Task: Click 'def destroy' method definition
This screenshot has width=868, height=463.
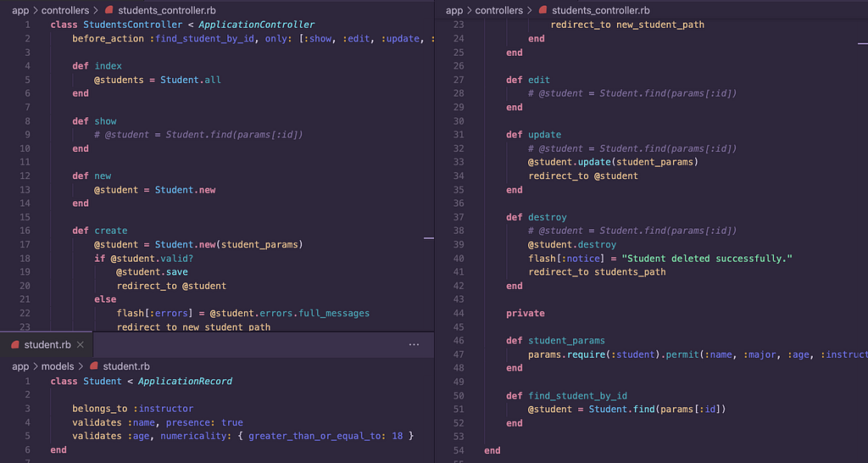Action: coord(537,217)
